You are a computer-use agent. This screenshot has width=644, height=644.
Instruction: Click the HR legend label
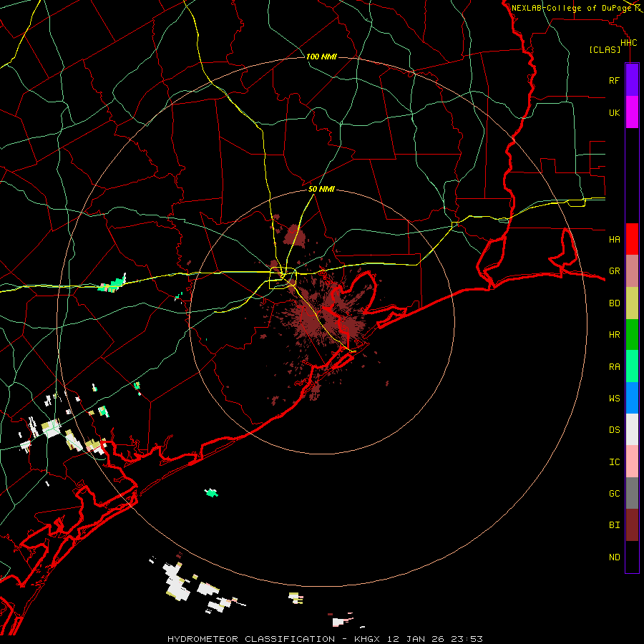point(614,335)
